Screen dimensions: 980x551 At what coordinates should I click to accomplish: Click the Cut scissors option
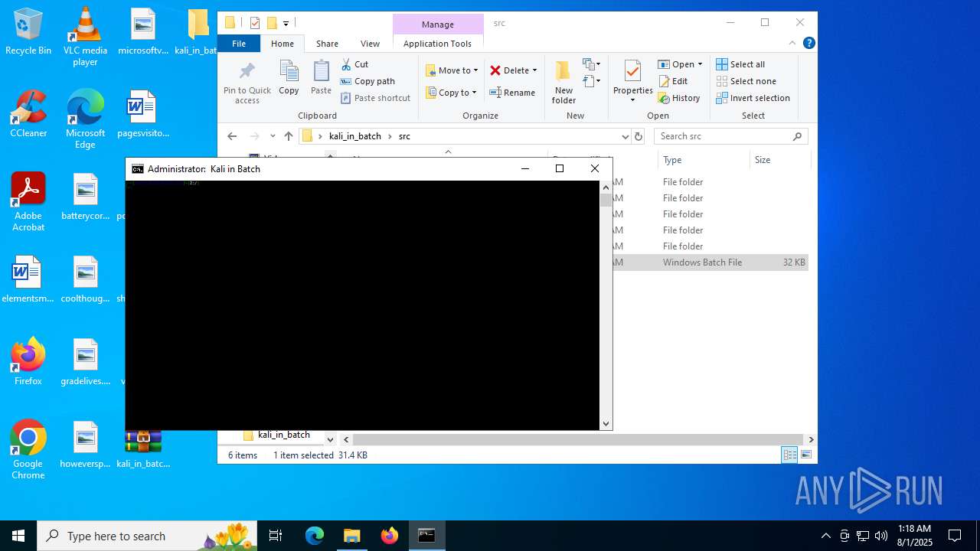[354, 64]
